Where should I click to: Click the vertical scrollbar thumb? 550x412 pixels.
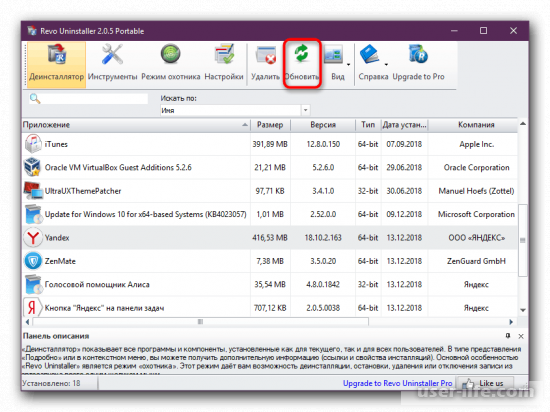click(x=523, y=240)
